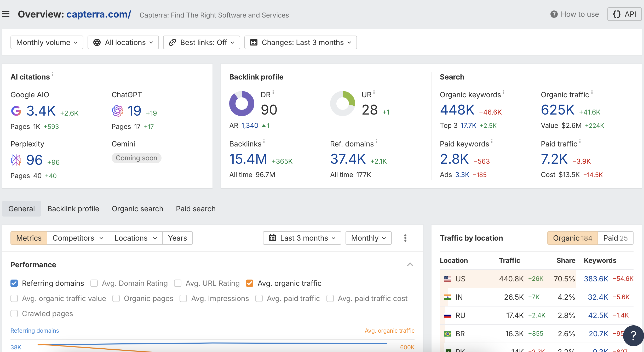Screen dimensions: 644x352
Task: Click the Paid traffic info icon
Action: [580, 141]
